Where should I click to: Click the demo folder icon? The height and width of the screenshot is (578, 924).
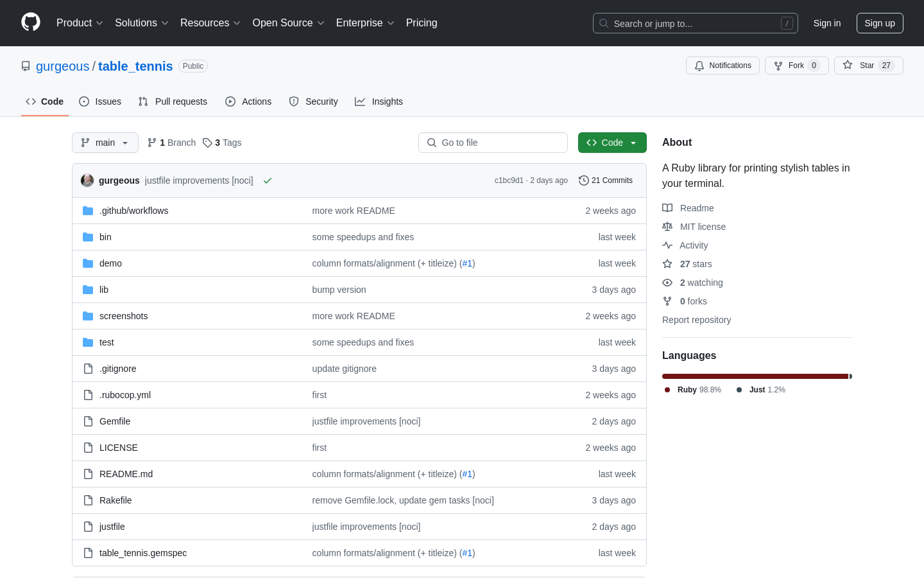88,263
